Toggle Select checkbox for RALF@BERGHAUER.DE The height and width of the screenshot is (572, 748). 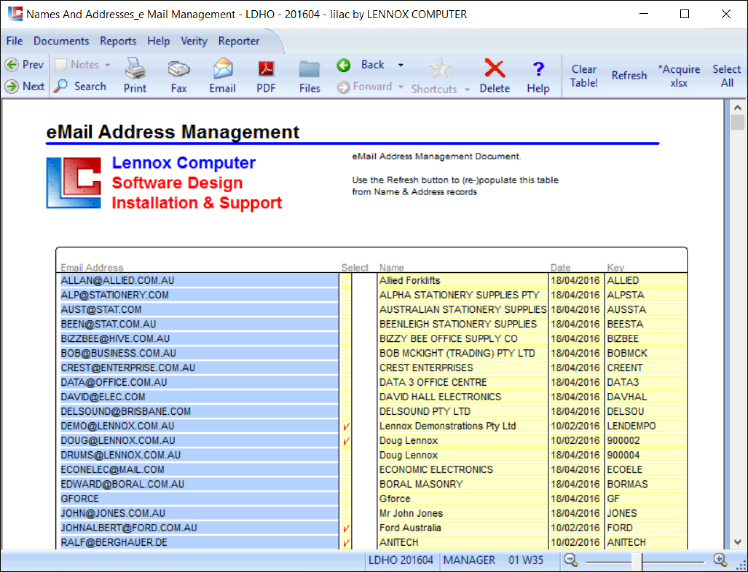346,542
